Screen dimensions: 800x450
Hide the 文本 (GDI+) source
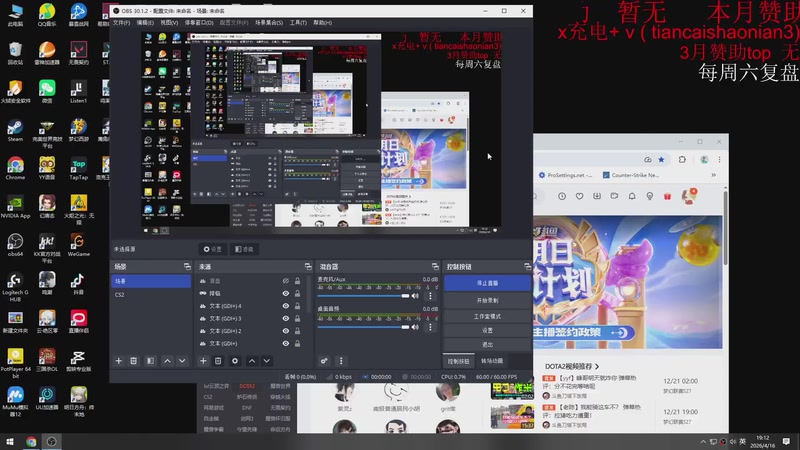(x=286, y=343)
